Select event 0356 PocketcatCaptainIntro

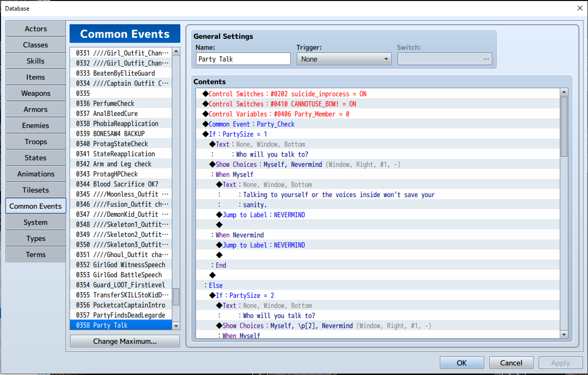(x=121, y=305)
